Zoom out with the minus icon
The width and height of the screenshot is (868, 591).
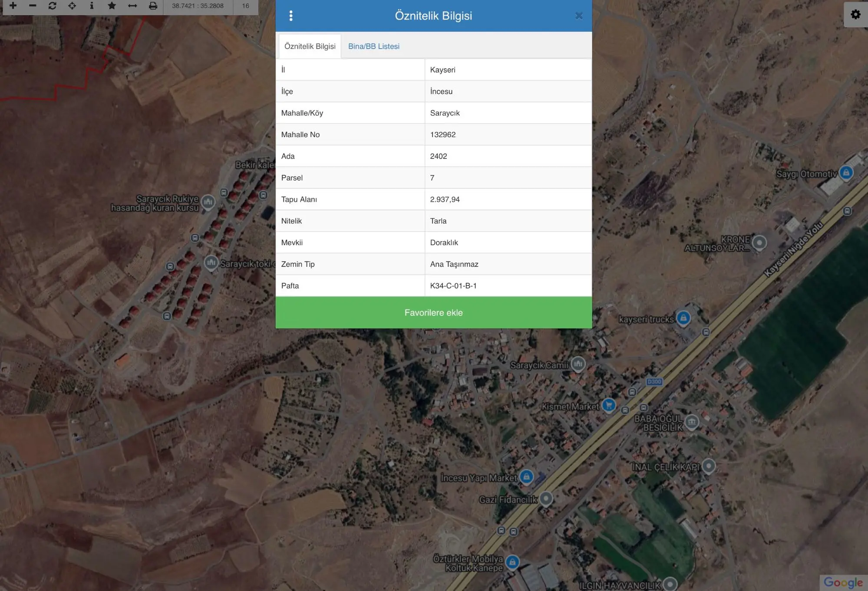click(x=33, y=6)
